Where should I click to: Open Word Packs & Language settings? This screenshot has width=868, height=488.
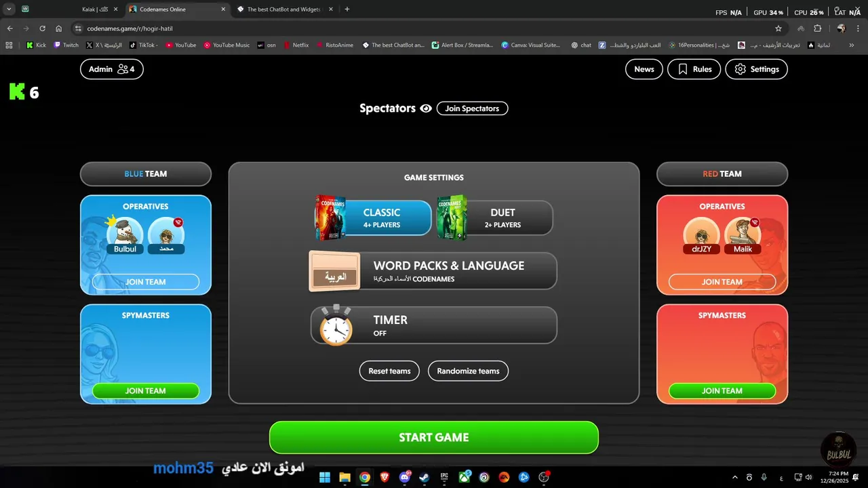coord(433,271)
